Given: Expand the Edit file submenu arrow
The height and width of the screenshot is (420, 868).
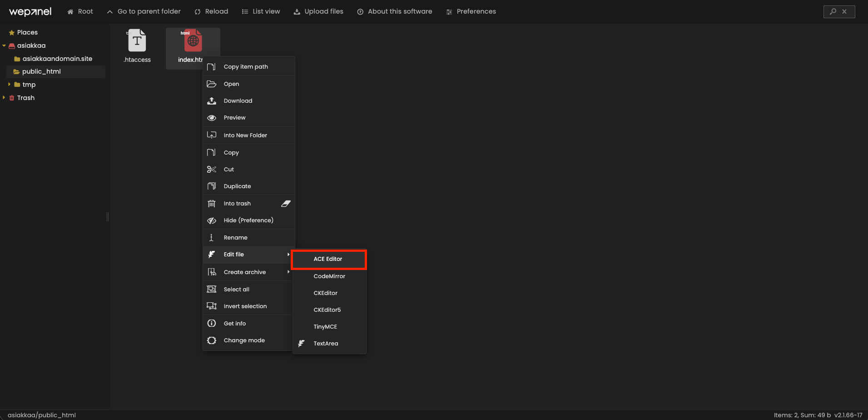Looking at the screenshot, I should 288,255.
